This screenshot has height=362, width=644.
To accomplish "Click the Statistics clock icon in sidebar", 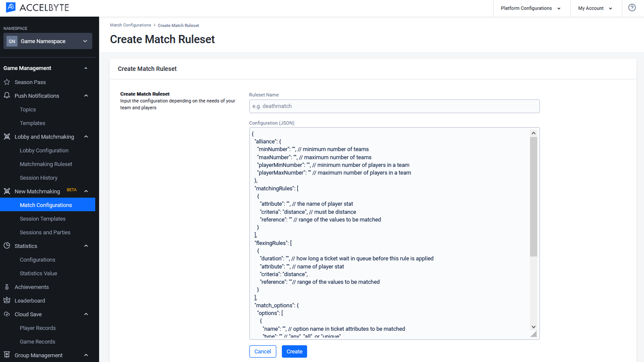I will click(7, 246).
